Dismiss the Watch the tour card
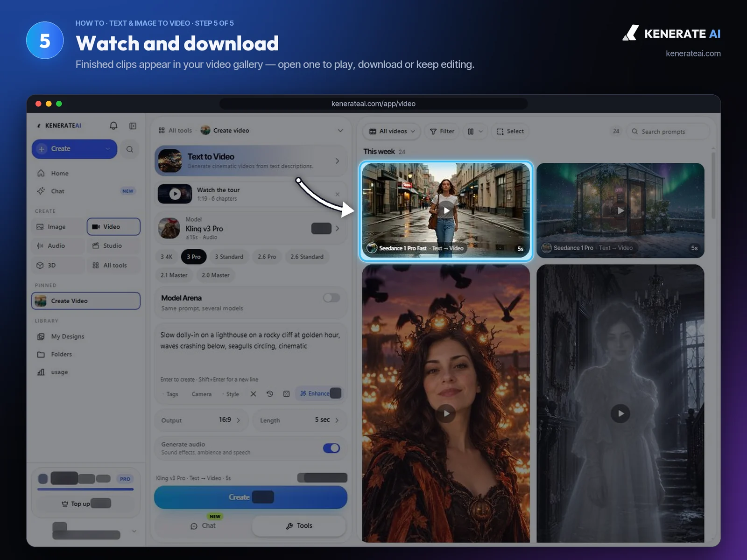The image size is (747, 560). click(337, 194)
